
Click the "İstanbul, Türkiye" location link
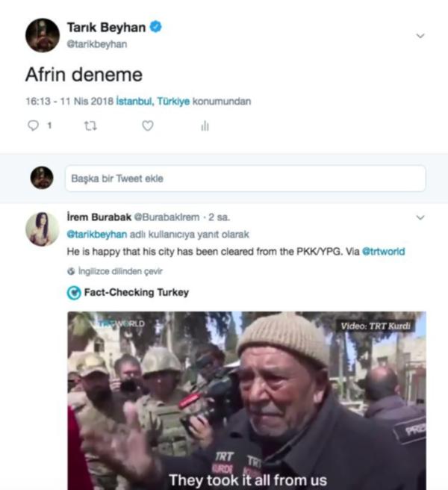[153, 101]
